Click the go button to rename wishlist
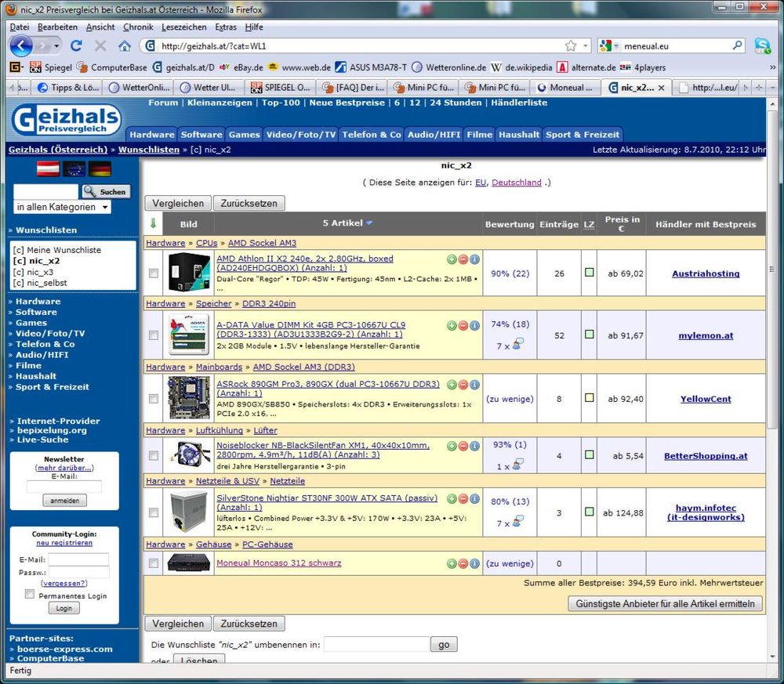784x684 pixels. 444,644
